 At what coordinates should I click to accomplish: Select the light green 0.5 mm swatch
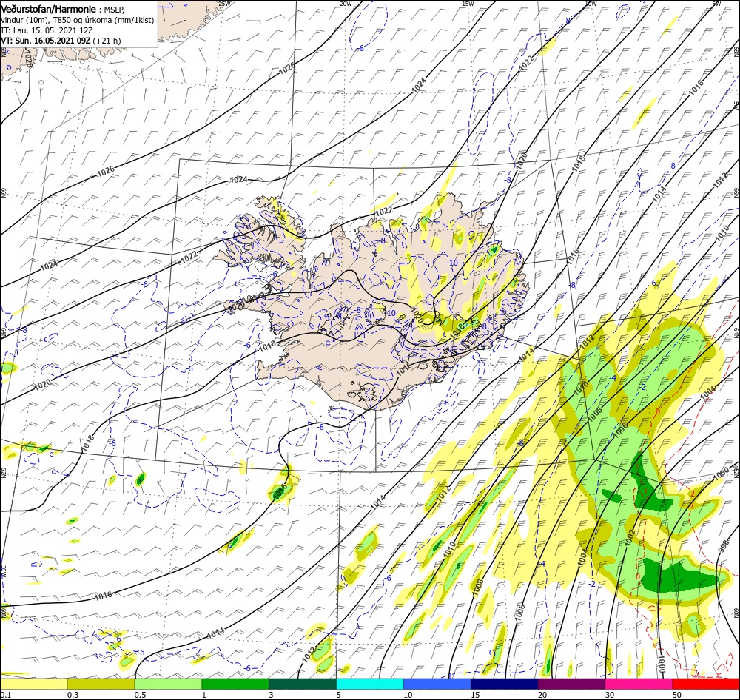[168, 684]
